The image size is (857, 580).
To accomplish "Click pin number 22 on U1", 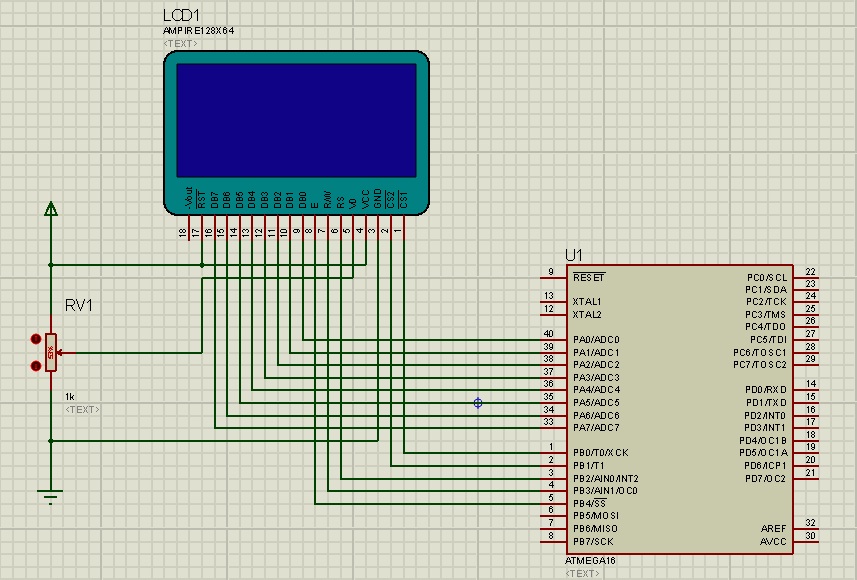I will (811, 272).
